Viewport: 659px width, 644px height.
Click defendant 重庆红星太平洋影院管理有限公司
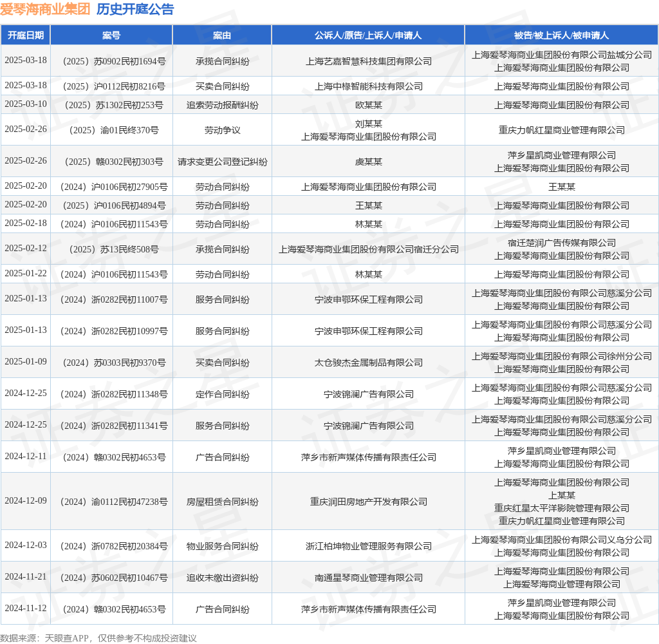[x=561, y=508]
